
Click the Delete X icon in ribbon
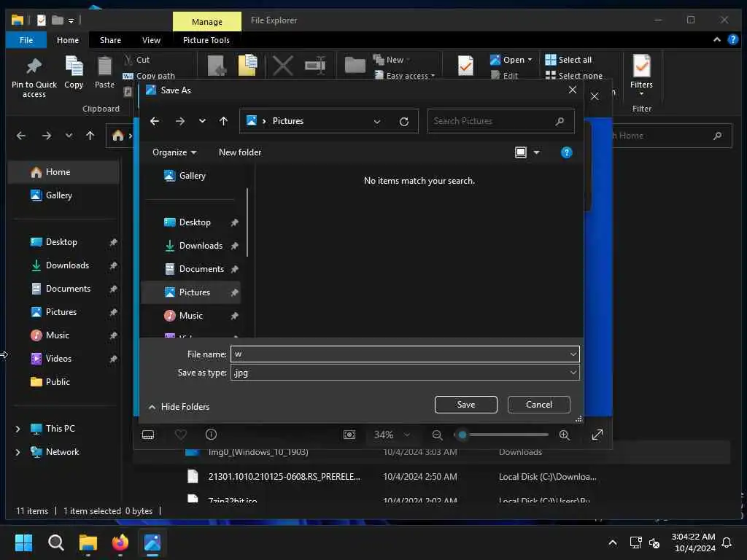(282, 65)
